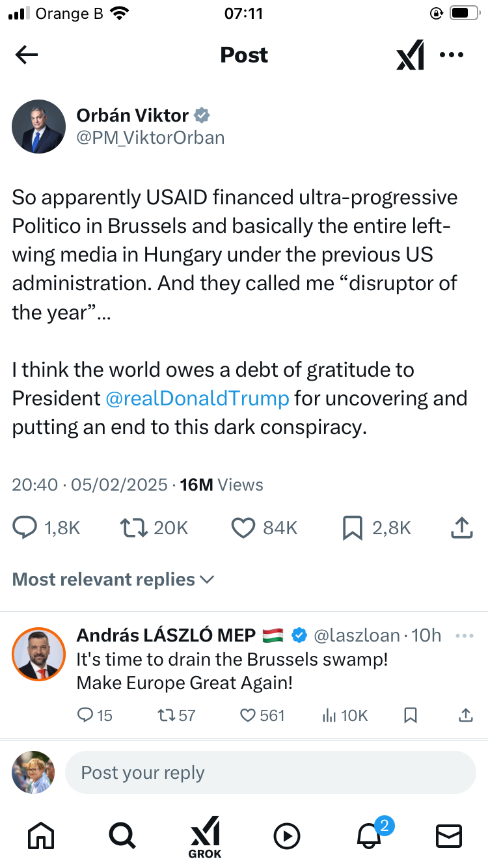Bookmark András LÁSZLÓ's reply
This screenshot has width=488, height=868.
pyautogui.click(x=411, y=716)
